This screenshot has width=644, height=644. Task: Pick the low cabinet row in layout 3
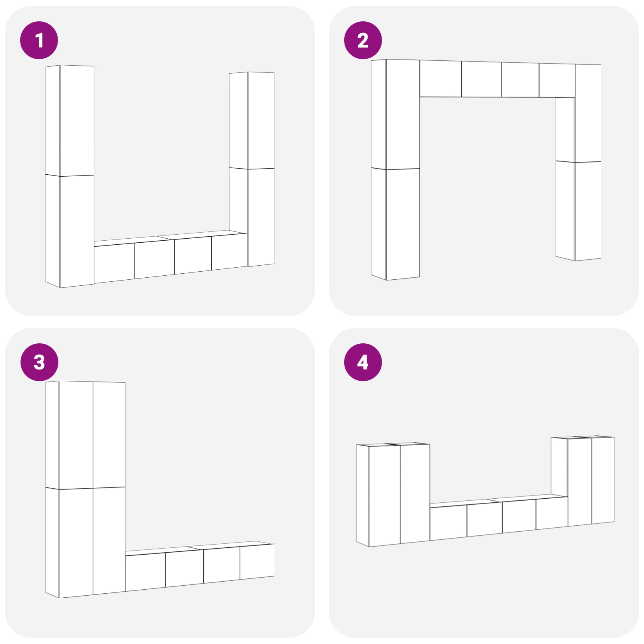(x=200, y=566)
